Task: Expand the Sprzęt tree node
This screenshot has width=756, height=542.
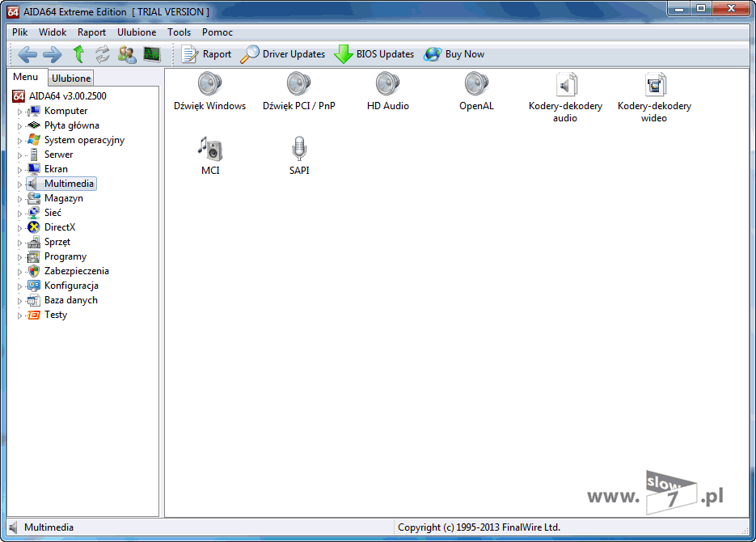Action: 19,243
